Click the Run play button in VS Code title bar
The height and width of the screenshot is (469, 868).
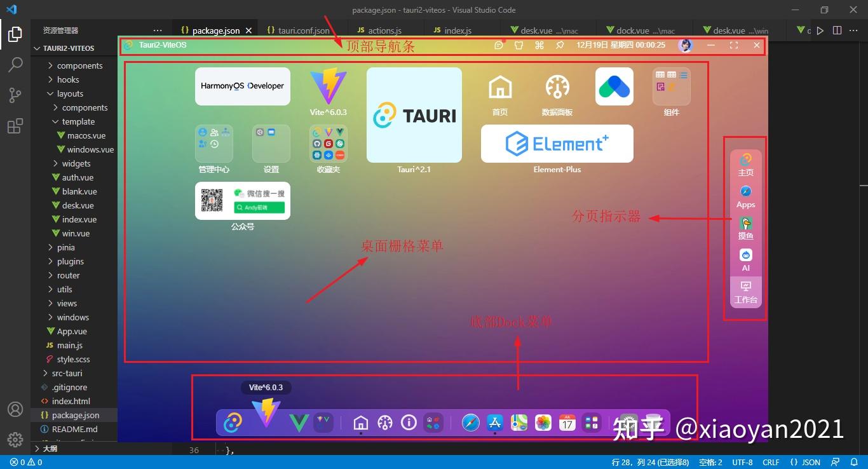click(x=820, y=30)
